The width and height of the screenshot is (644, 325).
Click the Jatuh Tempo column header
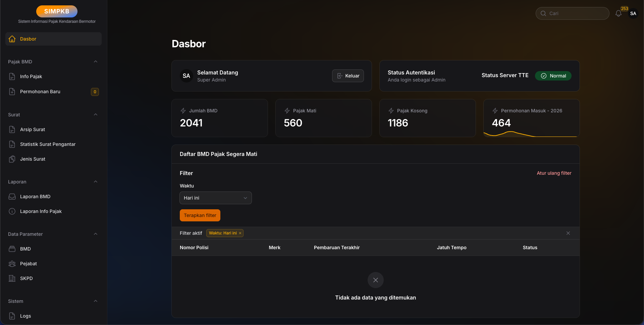coord(451,248)
